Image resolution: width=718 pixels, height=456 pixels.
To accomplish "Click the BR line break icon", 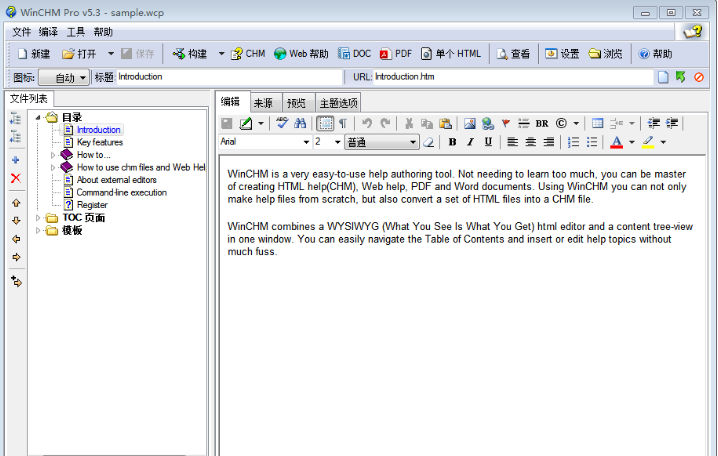I will (542, 124).
